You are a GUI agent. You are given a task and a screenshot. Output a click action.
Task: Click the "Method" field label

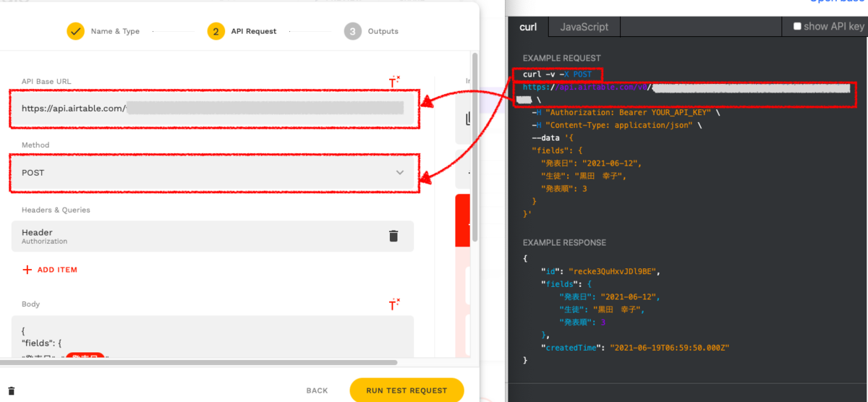click(35, 145)
